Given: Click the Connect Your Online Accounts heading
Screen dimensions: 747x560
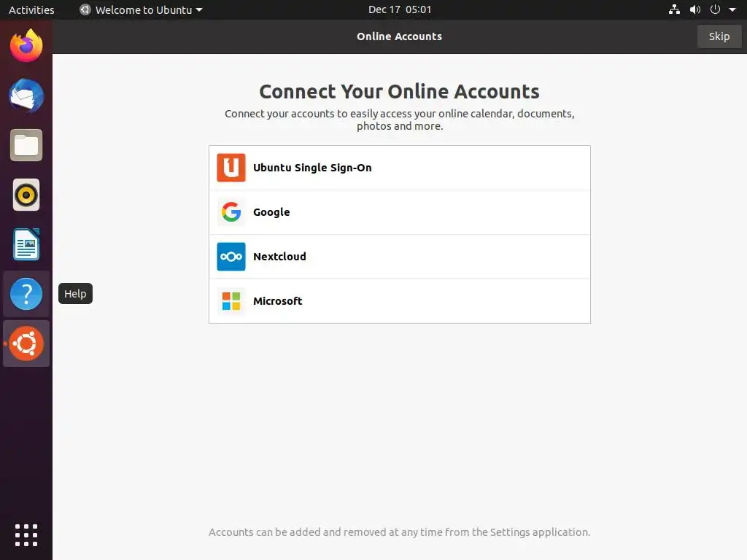Looking at the screenshot, I should point(399,91).
